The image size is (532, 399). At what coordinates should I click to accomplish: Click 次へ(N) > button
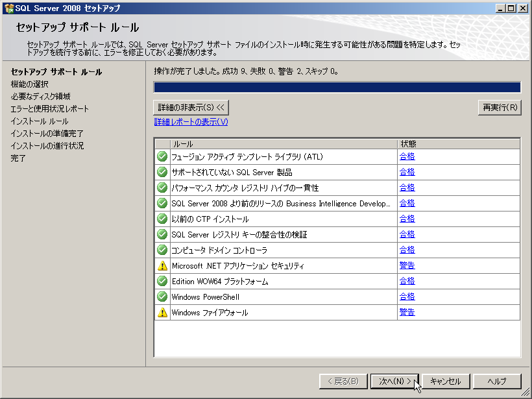(x=394, y=381)
